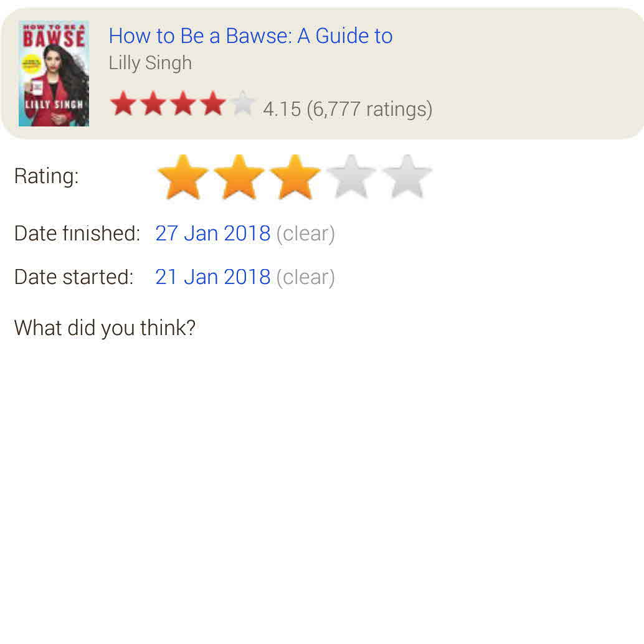This screenshot has width=644, height=644.
Task: Change the date started 21 Jan 2018
Action: [x=213, y=277]
